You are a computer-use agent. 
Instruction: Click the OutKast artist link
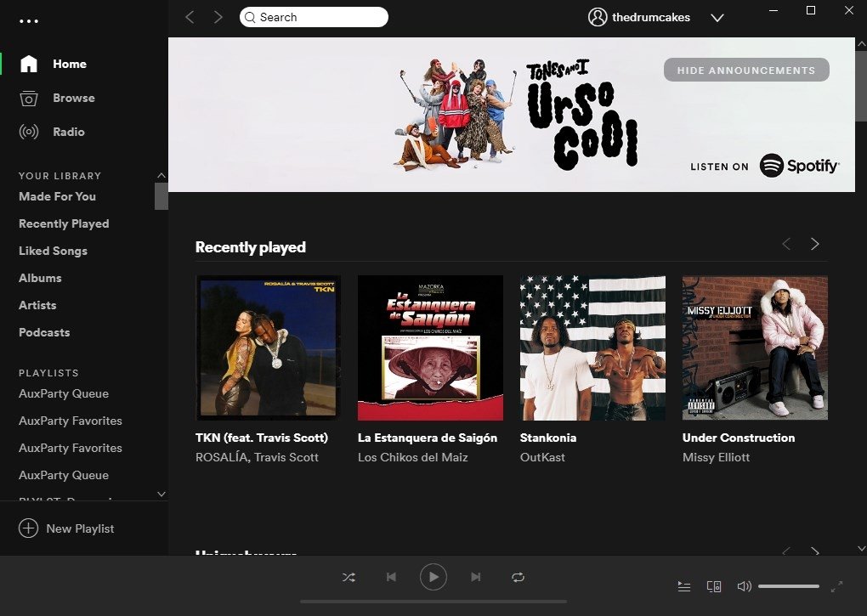(x=542, y=457)
